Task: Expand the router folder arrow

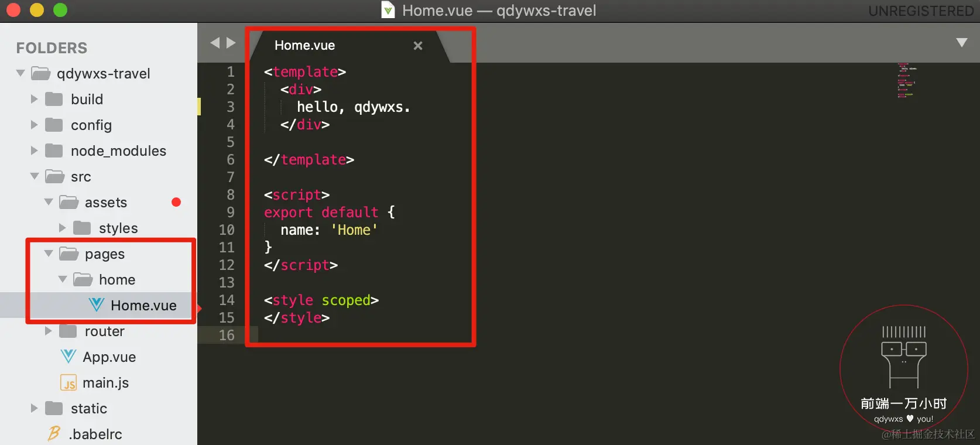Action: point(48,331)
